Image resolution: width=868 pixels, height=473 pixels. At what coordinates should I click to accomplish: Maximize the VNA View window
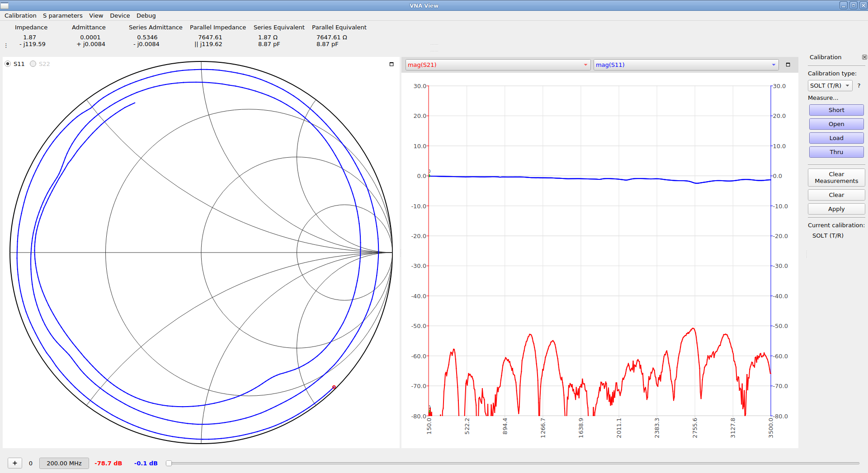click(x=853, y=5)
